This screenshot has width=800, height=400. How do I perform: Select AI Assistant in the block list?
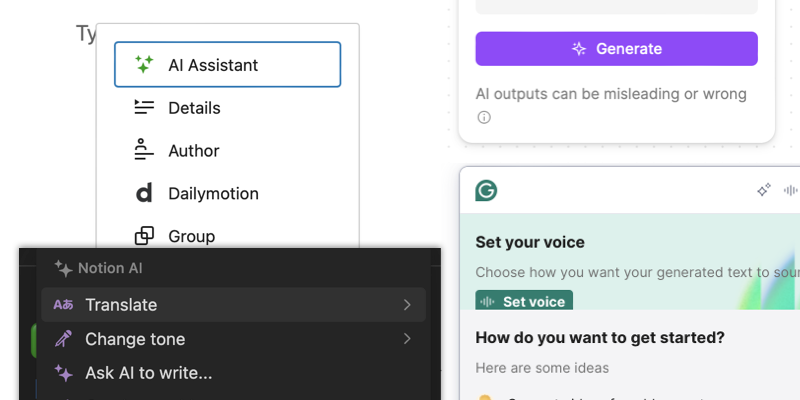(x=228, y=65)
